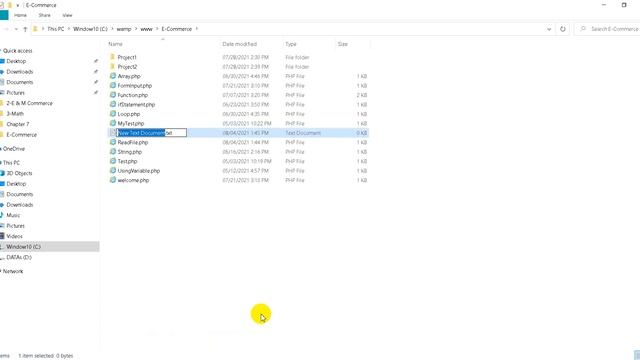This screenshot has width=640, height=360.
Task: Select the Project1 folder icon
Action: pyautogui.click(x=113, y=57)
